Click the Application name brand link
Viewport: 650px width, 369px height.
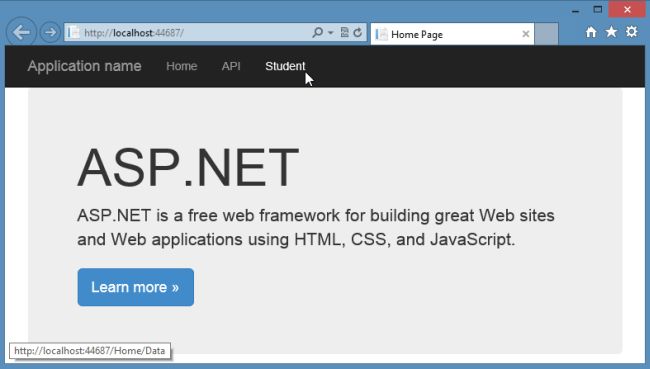coord(84,66)
